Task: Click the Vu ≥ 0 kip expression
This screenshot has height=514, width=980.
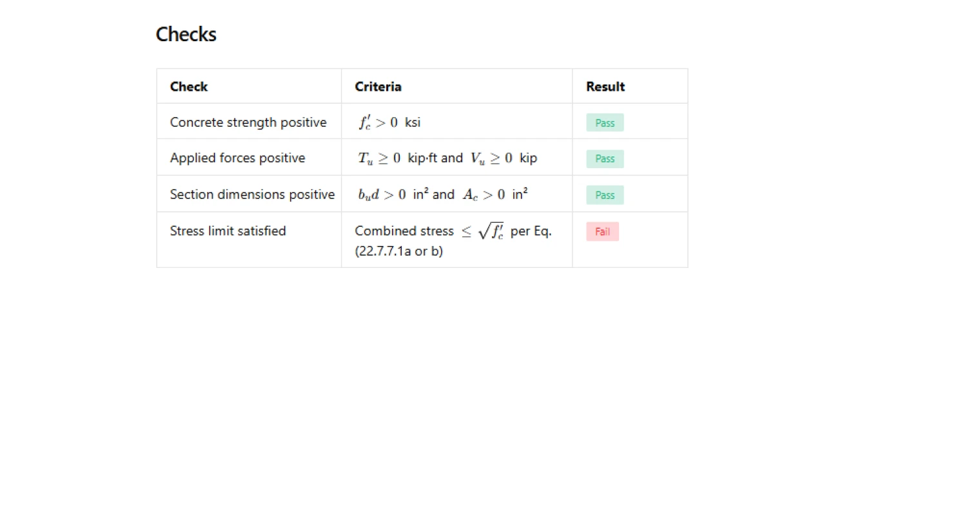Action: pos(504,158)
